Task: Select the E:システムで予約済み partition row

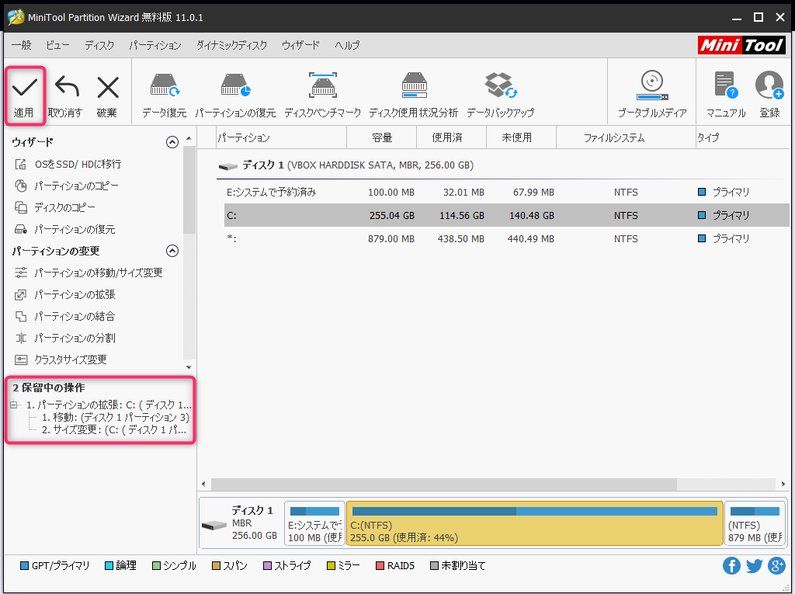Action: pos(506,192)
